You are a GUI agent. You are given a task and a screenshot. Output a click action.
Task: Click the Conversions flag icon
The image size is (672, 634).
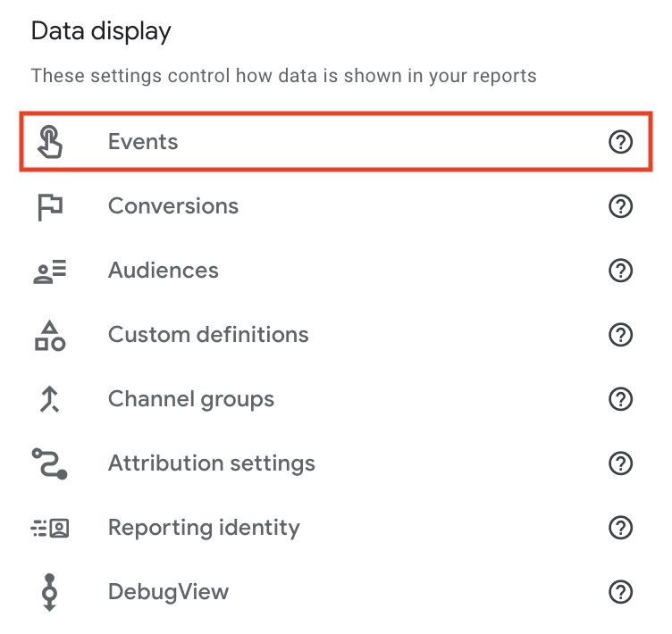point(50,207)
